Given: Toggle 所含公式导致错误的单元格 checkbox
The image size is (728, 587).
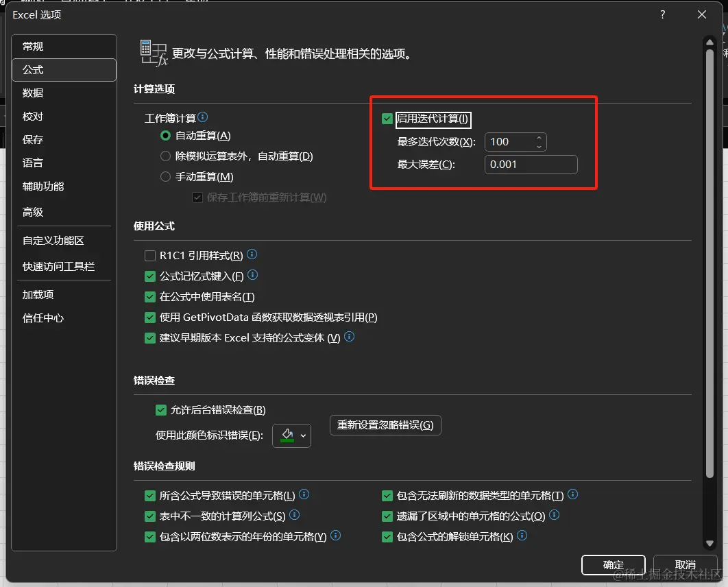Looking at the screenshot, I should click(150, 496).
